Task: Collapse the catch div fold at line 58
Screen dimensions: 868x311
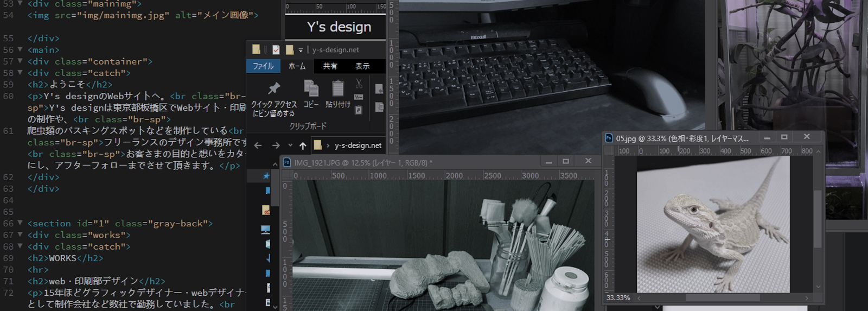Action: pos(20,72)
